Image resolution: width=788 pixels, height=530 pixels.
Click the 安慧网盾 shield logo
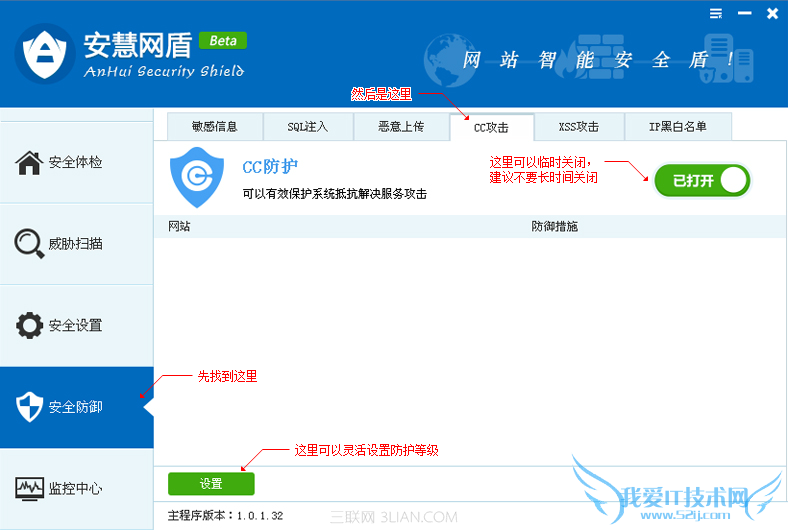click(x=45, y=54)
